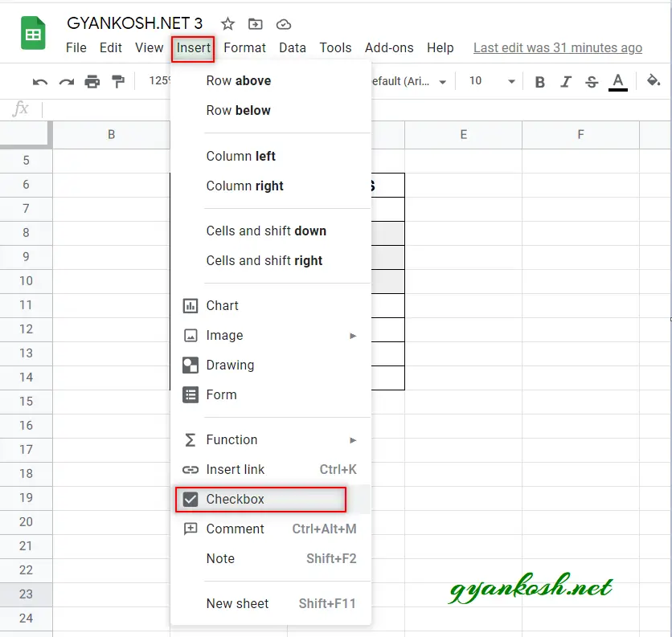This screenshot has height=637, width=672.
Task: Select column E header
Action: [x=463, y=134]
